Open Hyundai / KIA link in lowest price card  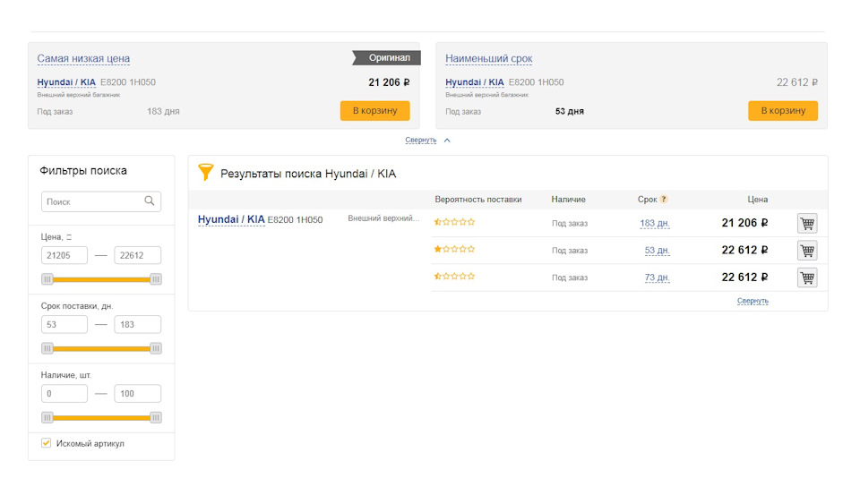point(66,82)
